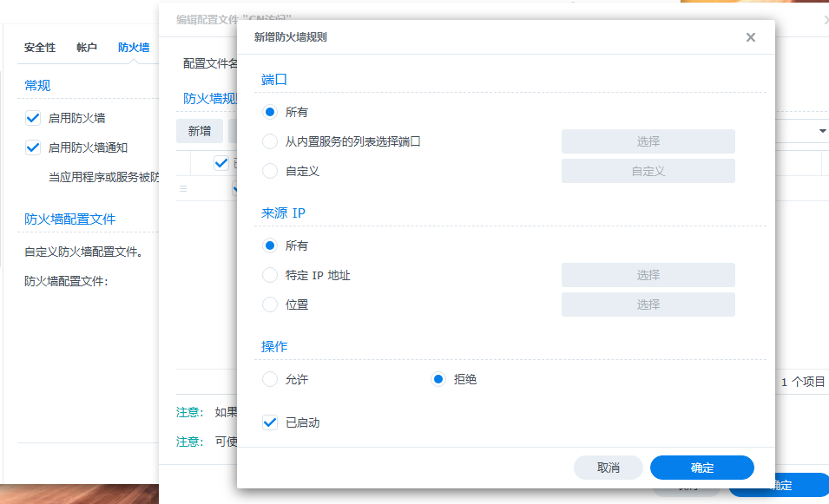Toggle the 已启动 checkbox

270,422
